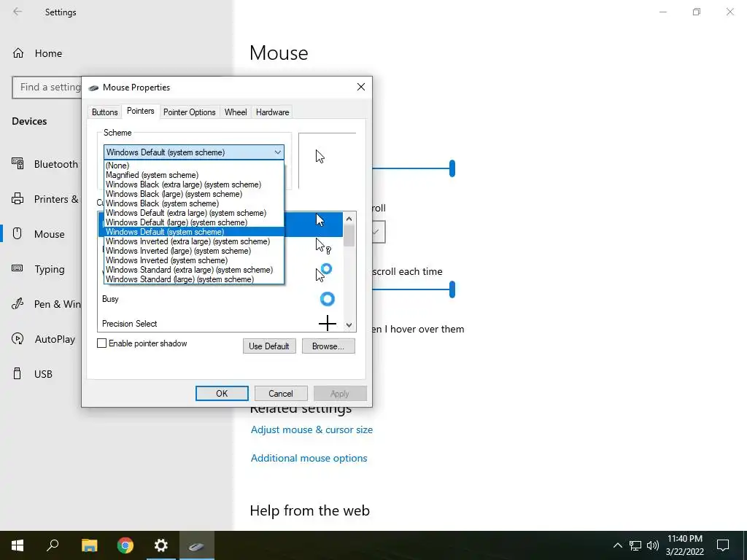Click the Customize list scroll down arrow

pos(349,325)
